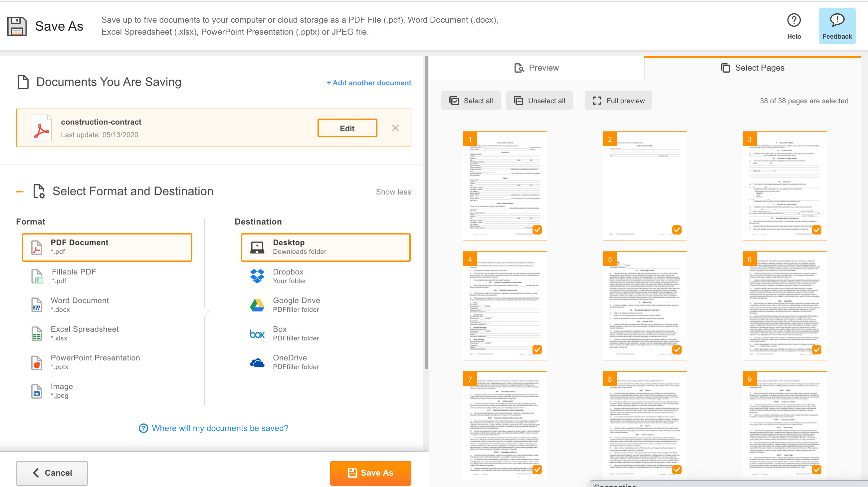The width and height of the screenshot is (868, 487).
Task: Collapse section with Show less
Action: coord(393,192)
